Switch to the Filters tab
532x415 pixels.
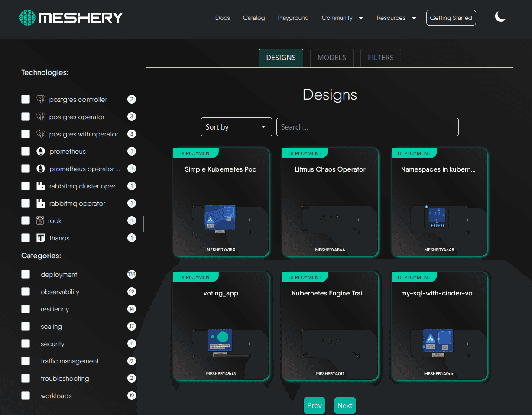click(x=381, y=58)
